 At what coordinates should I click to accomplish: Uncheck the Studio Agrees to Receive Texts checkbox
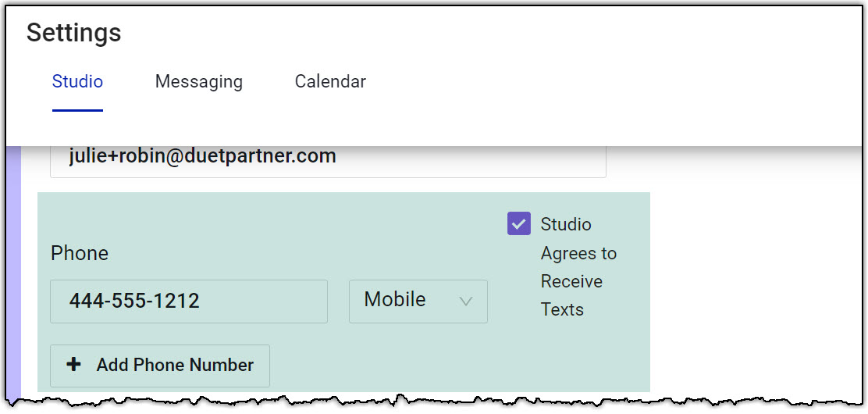point(519,224)
